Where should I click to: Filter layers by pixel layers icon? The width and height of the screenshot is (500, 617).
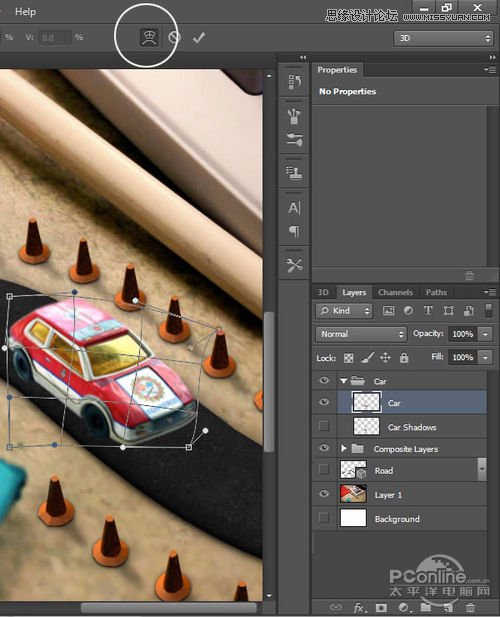tap(389, 311)
